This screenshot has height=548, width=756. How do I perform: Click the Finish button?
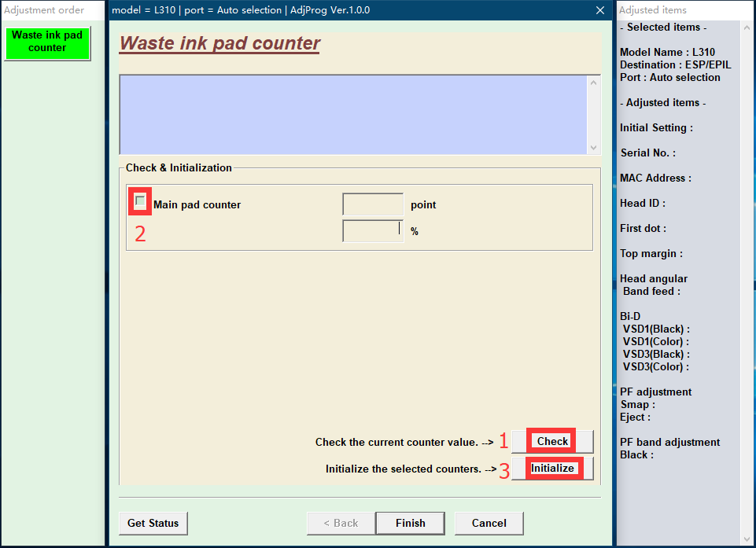click(410, 523)
